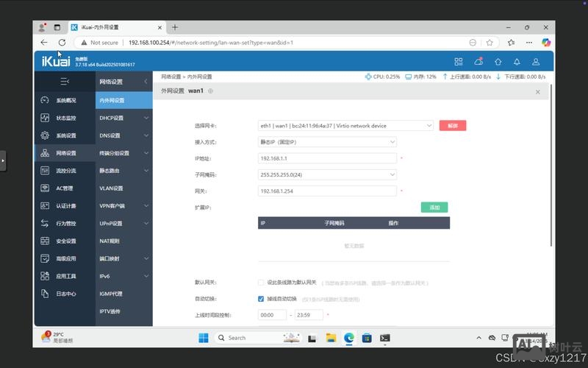Close the wan1 settings panel
This screenshot has height=368, width=588.
tap(538, 91)
